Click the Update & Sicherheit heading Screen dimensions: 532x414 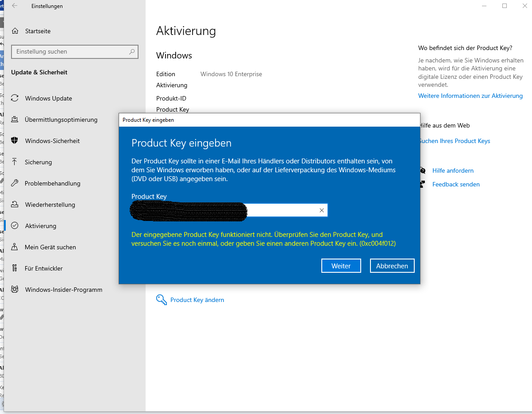click(x=39, y=72)
